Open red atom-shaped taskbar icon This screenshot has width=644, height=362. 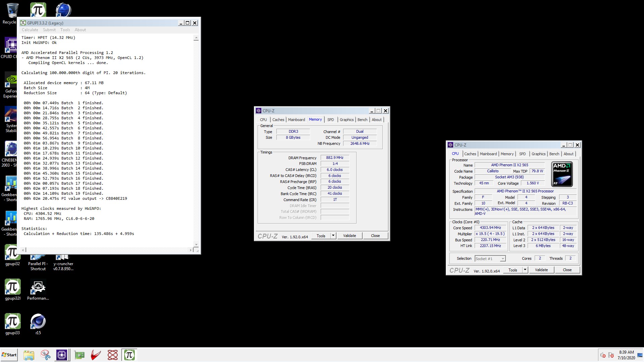[113, 355]
